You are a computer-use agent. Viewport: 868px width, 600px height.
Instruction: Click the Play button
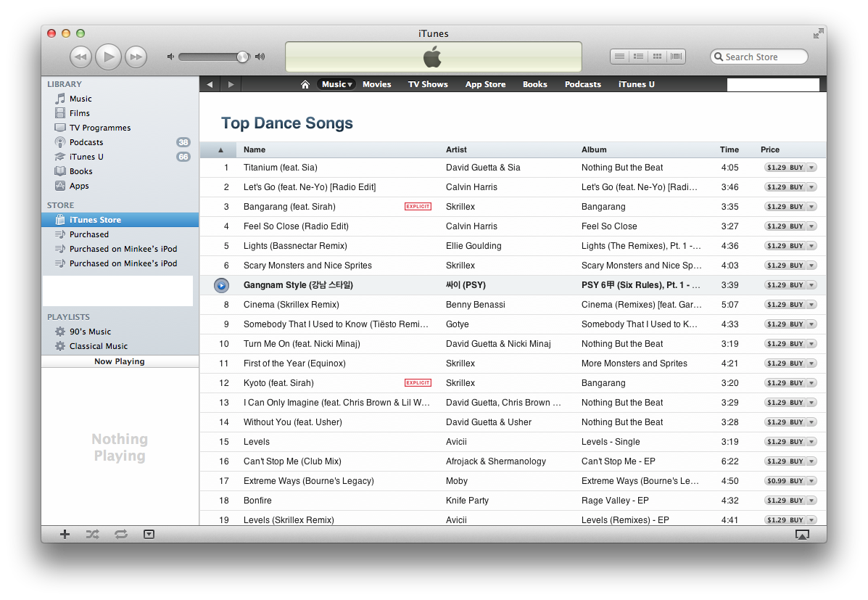(x=109, y=57)
